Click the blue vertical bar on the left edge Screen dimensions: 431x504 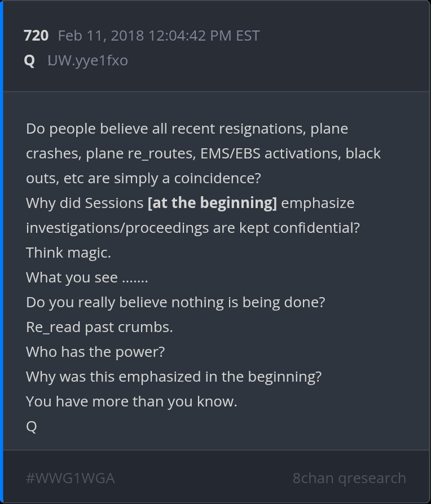[x=2, y=252]
